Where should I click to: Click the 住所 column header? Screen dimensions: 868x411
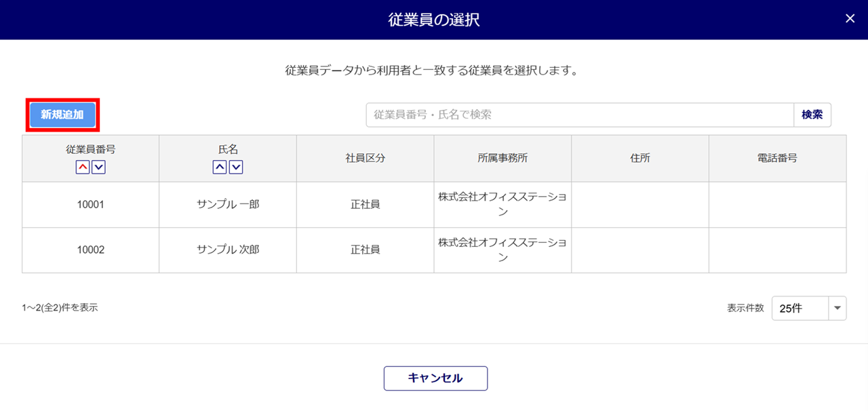click(639, 158)
